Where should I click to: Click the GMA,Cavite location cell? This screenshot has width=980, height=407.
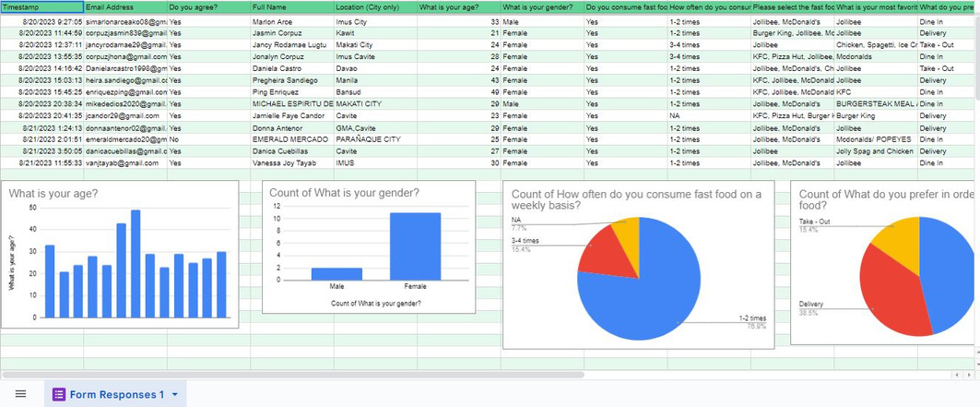tap(375, 127)
